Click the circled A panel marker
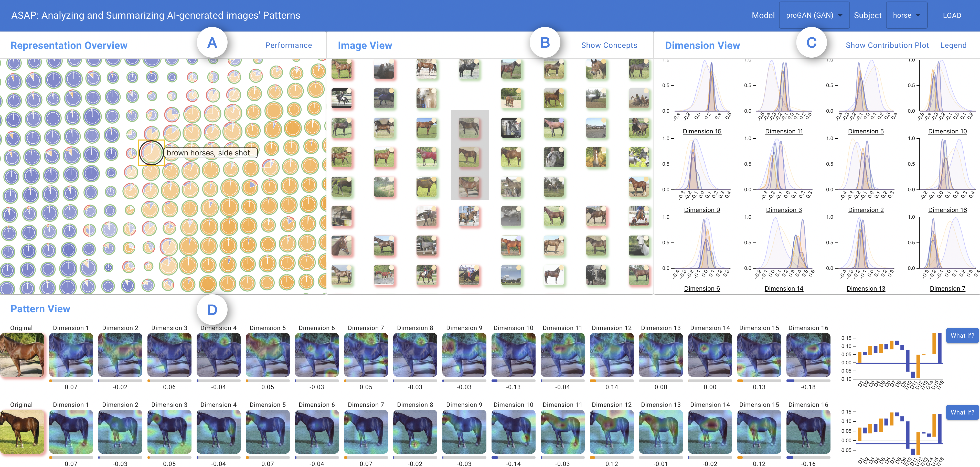Viewport: 980px width, 467px height. click(212, 43)
